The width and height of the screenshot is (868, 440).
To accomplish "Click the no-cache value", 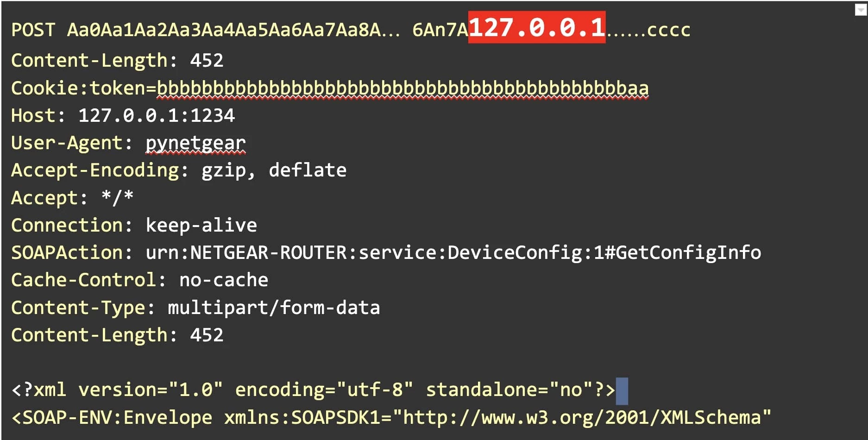I will tap(224, 280).
